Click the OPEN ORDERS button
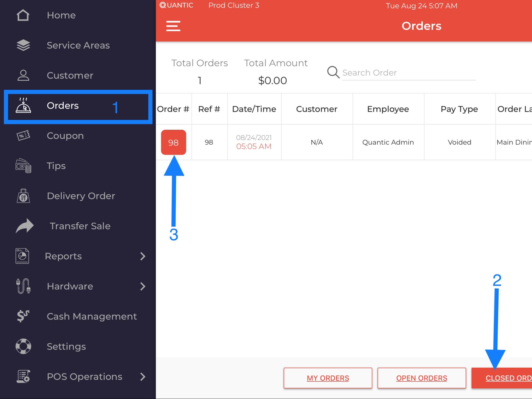 pyautogui.click(x=422, y=378)
